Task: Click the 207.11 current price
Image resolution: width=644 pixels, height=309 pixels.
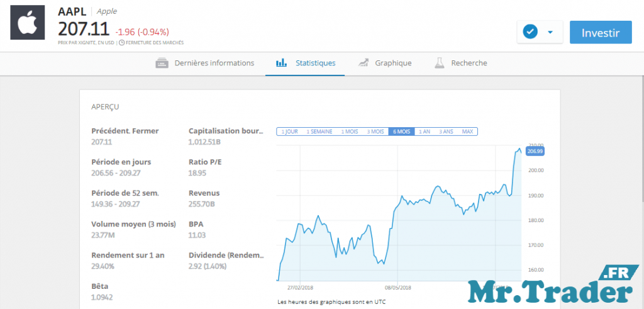Action: pos(84,30)
